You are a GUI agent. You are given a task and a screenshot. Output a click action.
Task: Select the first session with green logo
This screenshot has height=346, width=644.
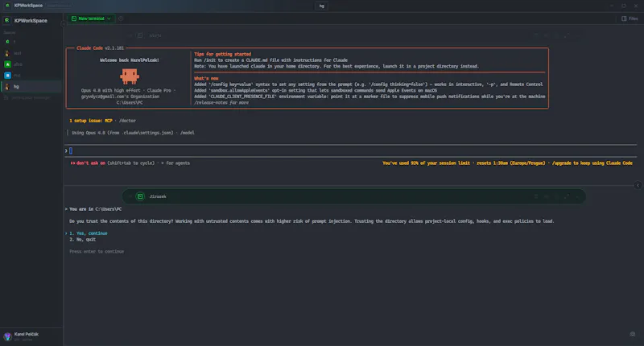7,42
